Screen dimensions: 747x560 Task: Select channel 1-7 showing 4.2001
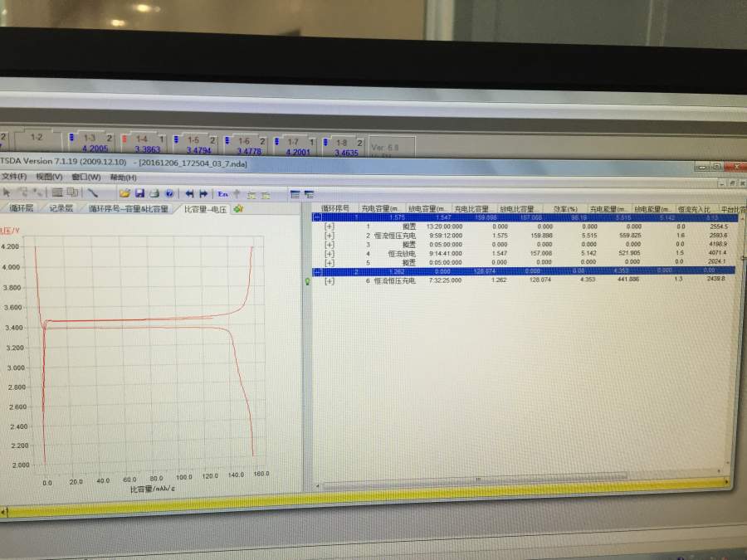pos(295,146)
